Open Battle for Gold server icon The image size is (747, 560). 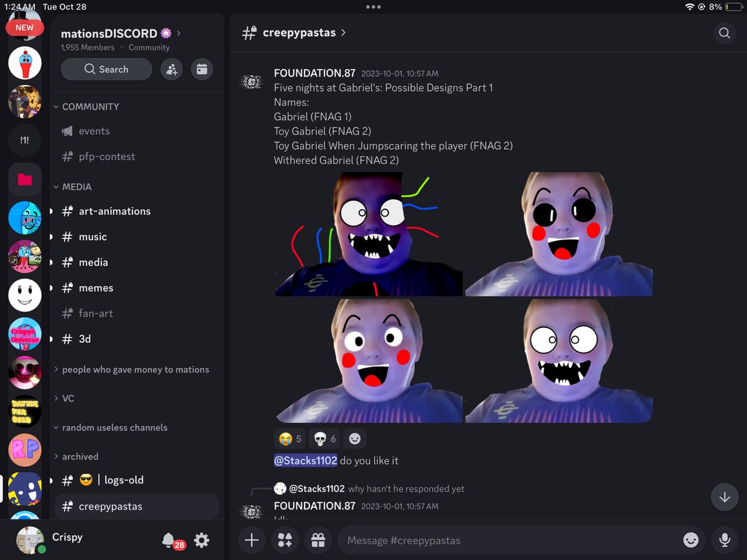25,411
